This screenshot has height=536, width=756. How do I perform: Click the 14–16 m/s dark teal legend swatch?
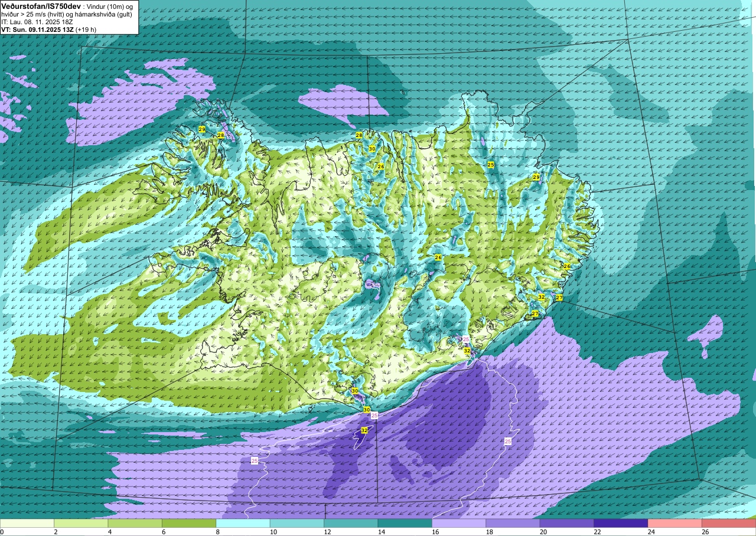(405, 523)
